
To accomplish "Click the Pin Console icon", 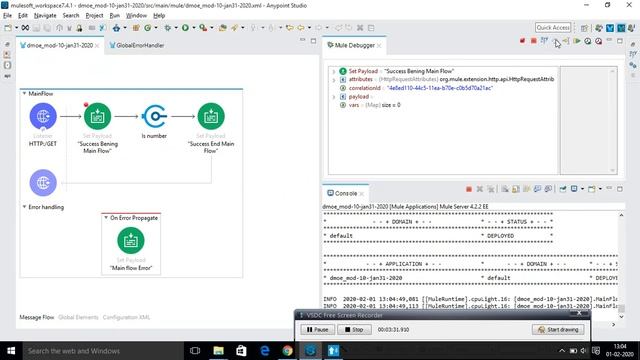I will tap(563, 189).
